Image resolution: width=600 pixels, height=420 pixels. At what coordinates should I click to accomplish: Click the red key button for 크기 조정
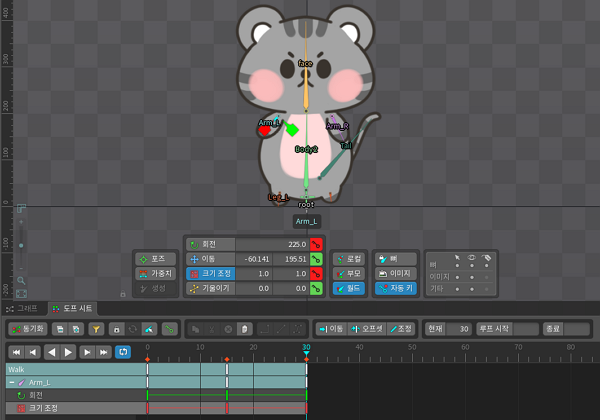coord(316,273)
